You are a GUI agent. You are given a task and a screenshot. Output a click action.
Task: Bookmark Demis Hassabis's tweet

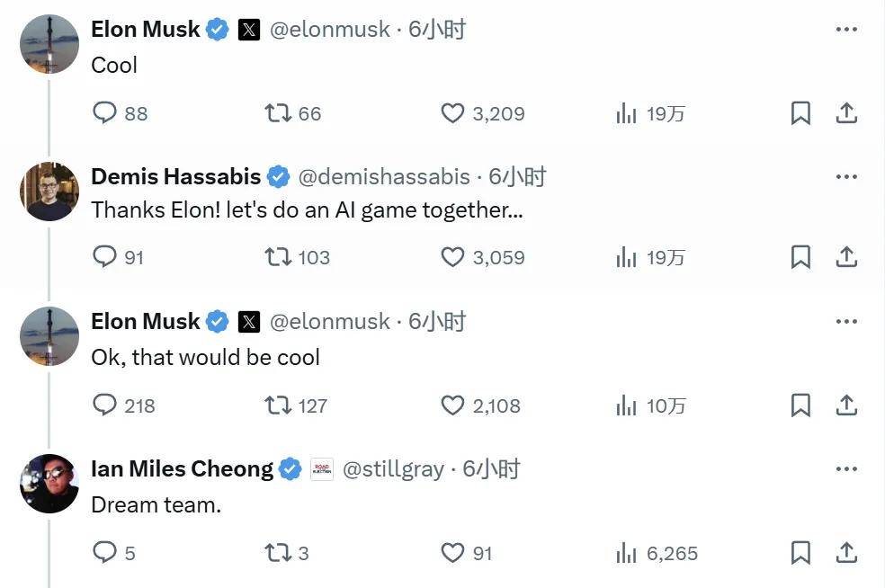(x=800, y=257)
